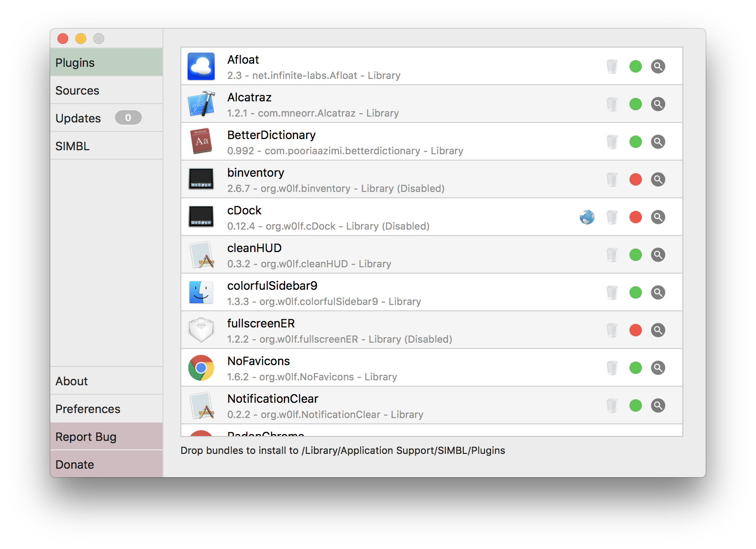Image resolution: width=756 pixels, height=549 pixels.
Task: Click the NotificationClear generic application document icon
Action: pos(202,405)
